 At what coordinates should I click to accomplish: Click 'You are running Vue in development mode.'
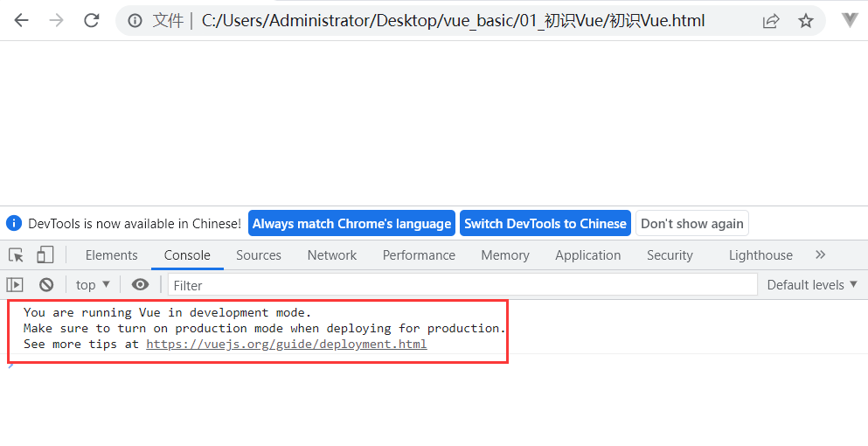pyautogui.click(x=168, y=312)
